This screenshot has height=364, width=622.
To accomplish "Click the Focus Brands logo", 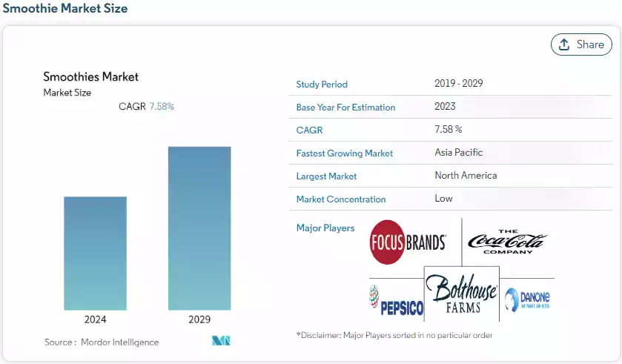I will pos(408,242).
